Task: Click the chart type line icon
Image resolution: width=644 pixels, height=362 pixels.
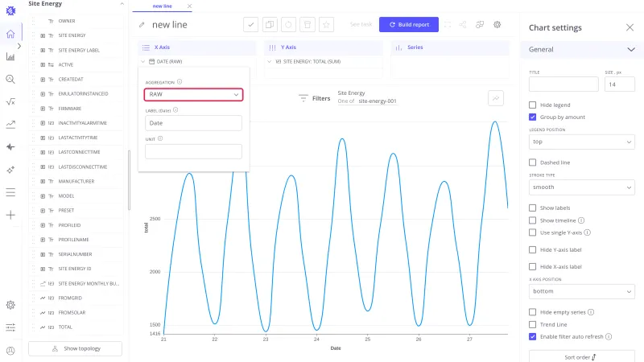Action: pyautogui.click(x=496, y=98)
